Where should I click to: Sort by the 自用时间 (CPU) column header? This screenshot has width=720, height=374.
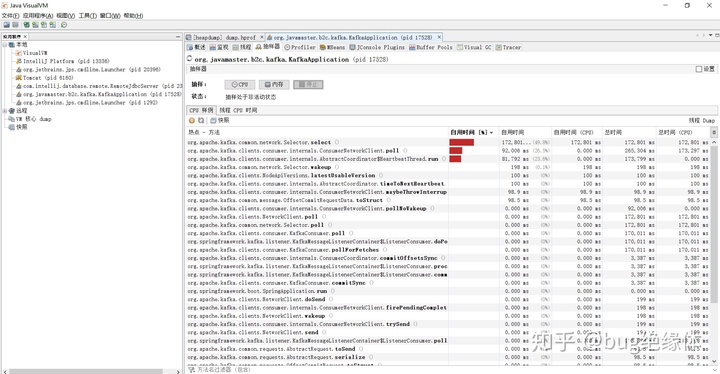tap(576, 132)
